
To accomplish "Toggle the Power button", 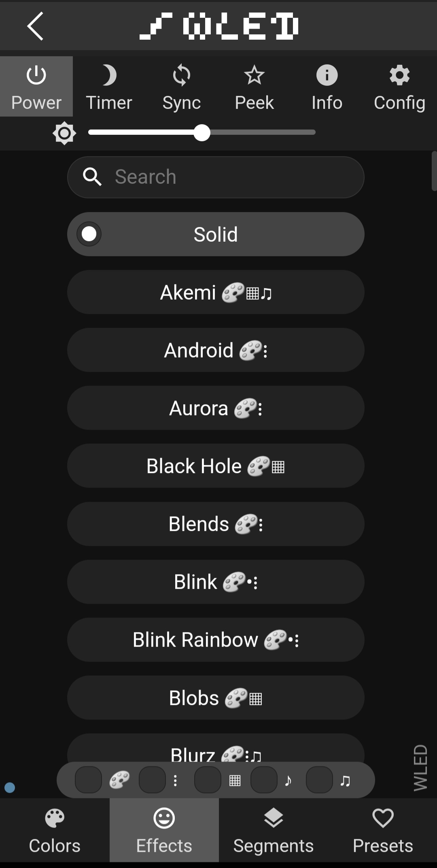I will pyautogui.click(x=36, y=87).
